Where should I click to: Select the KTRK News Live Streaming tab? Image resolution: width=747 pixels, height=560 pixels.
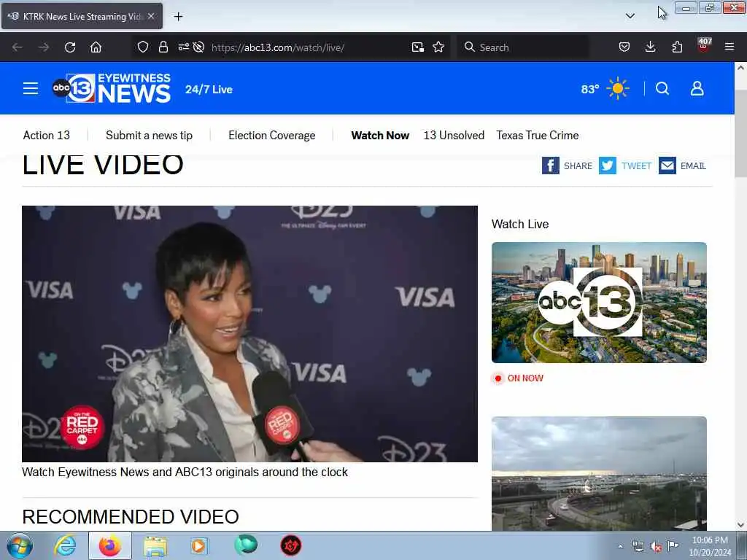tap(82, 16)
